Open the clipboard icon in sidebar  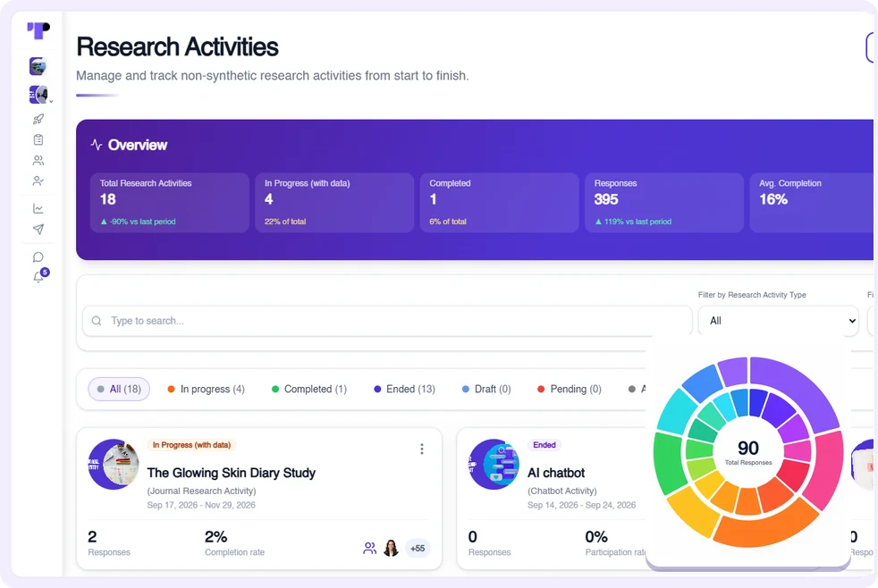coord(38,140)
